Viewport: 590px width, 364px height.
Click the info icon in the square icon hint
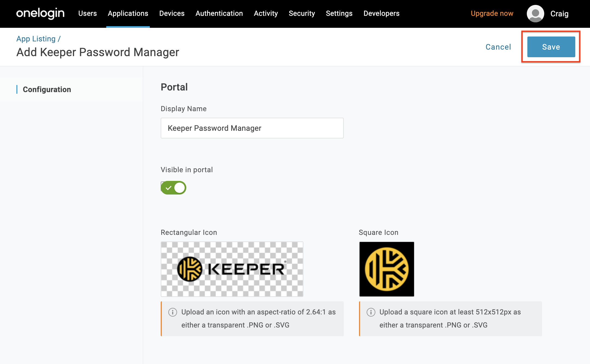(x=371, y=312)
